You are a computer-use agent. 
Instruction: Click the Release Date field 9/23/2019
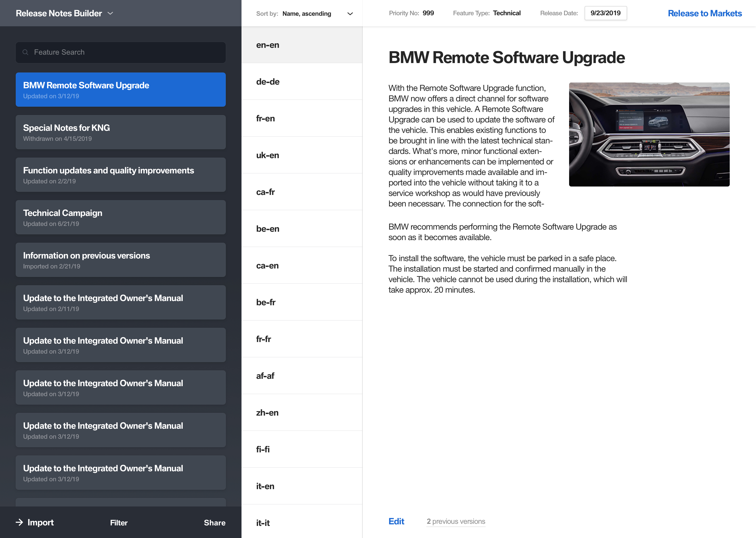tap(605, 13)
